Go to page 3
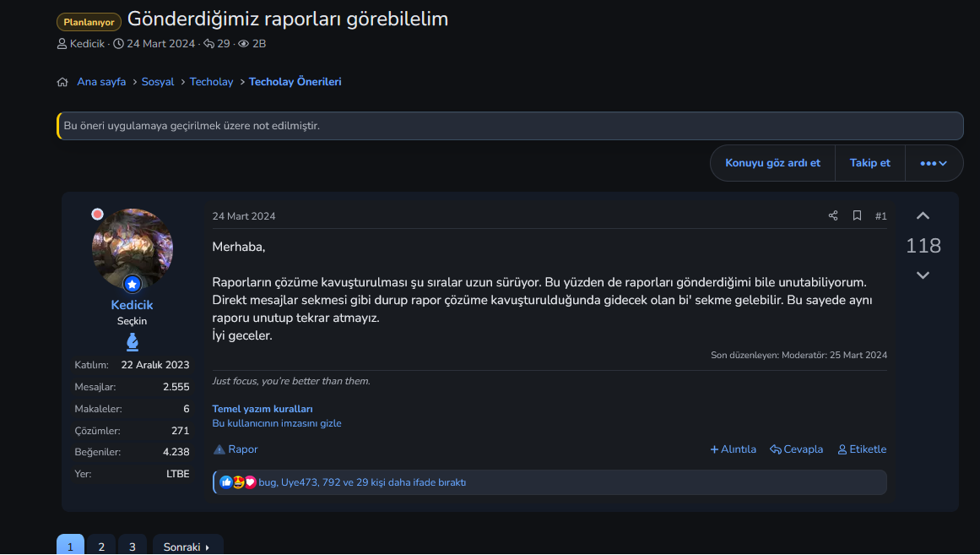 (x=133, y=546)
